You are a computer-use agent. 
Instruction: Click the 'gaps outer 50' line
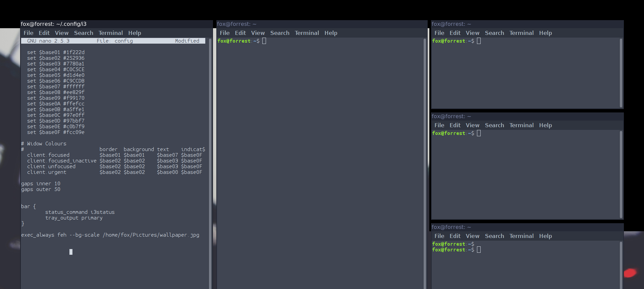pos(41,189)
